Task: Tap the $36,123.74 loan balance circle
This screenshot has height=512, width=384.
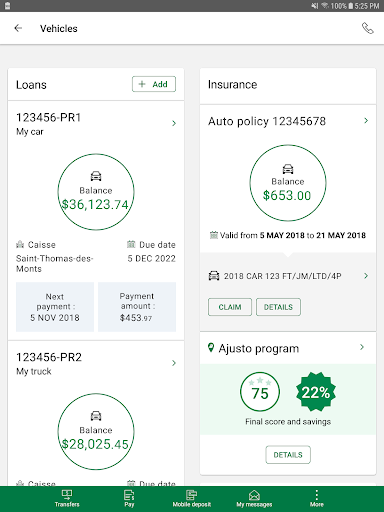Action: click(x=96, y=192)
